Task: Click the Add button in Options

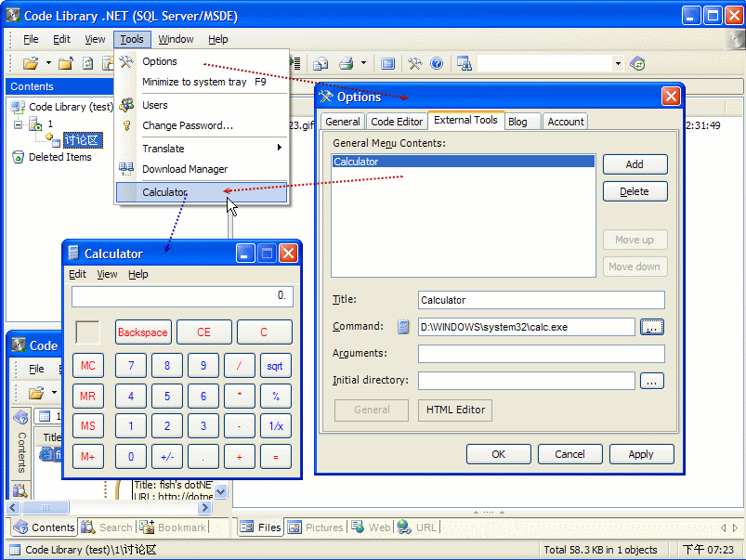Action: pos(635,164)
